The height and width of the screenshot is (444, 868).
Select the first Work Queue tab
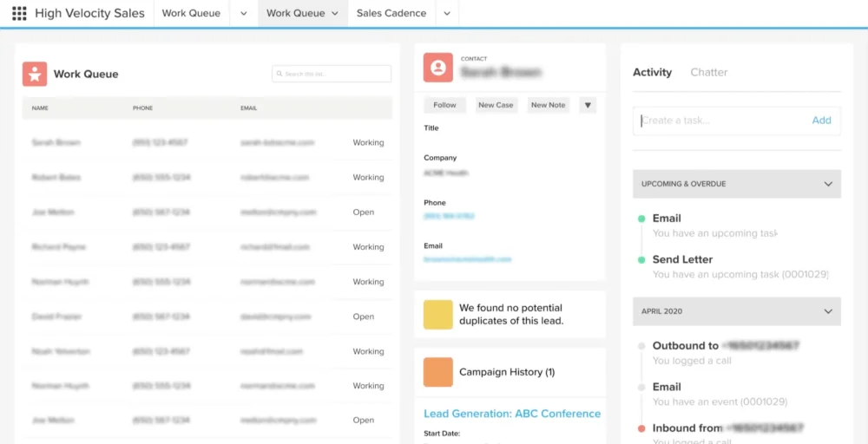(x=191, y=13)
